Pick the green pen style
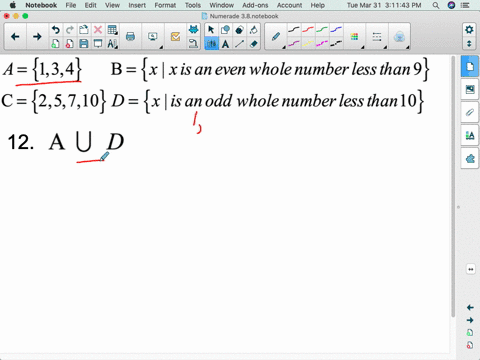480x360 pixels. click(322, 30)
